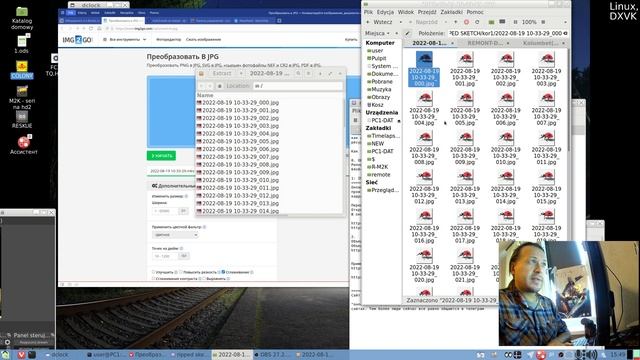Eject PC1-DAT device icon in sidebar
The width and height of the screenshot is (640, 360).
[x=399, y=121]
